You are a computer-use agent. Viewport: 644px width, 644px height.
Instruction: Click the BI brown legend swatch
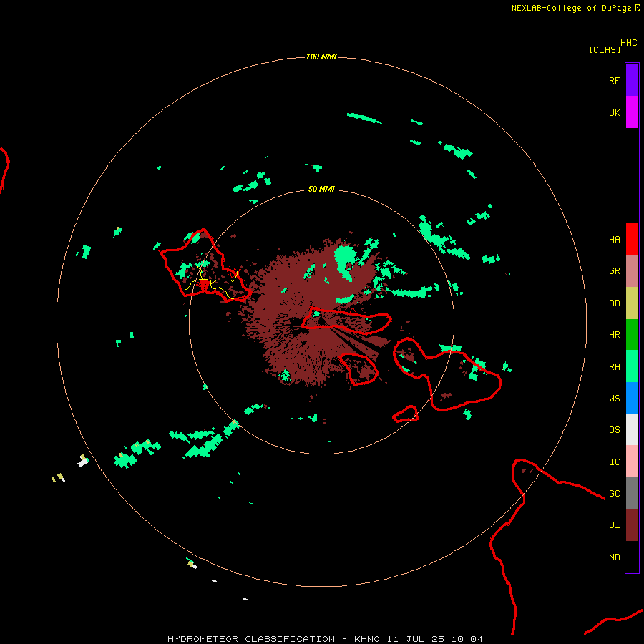point(632,525)
